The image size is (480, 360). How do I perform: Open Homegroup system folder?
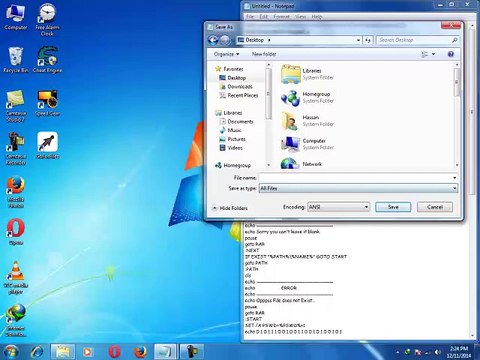[x=307, y=97]
